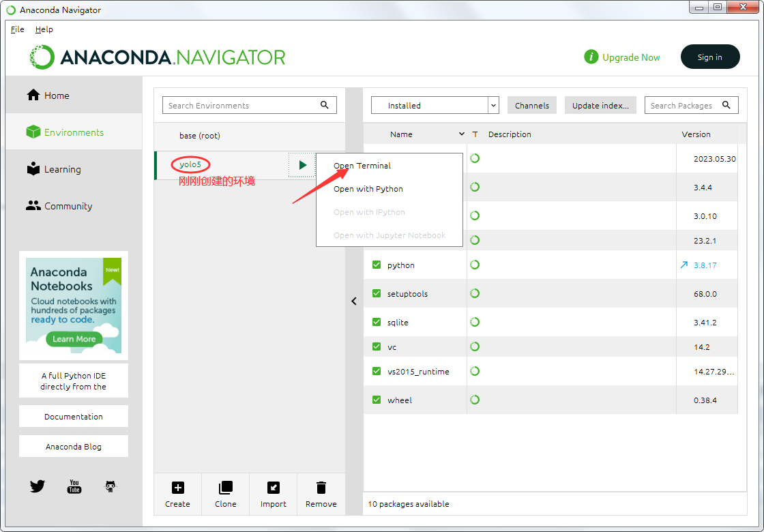Click the version 68.0.0 cell for setuptools
The height and width of the screenshot is (532, 764).
pyautogui.click(x=705, y=294)
